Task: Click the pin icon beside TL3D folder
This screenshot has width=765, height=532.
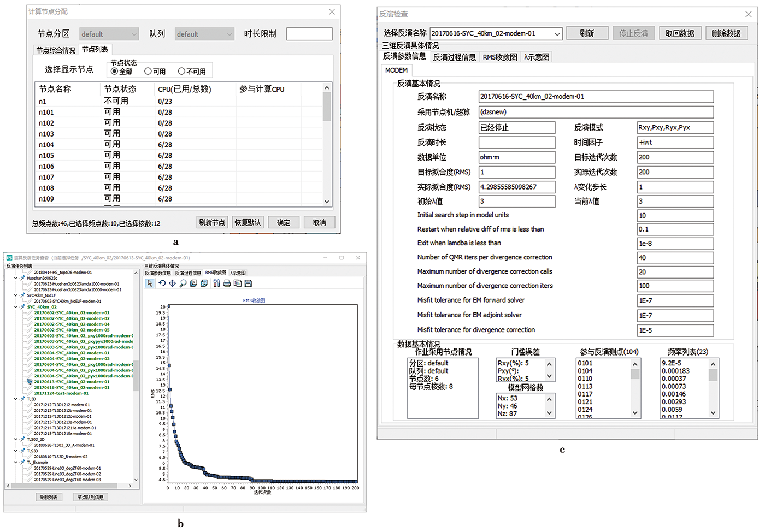Action: click(22, 399)
